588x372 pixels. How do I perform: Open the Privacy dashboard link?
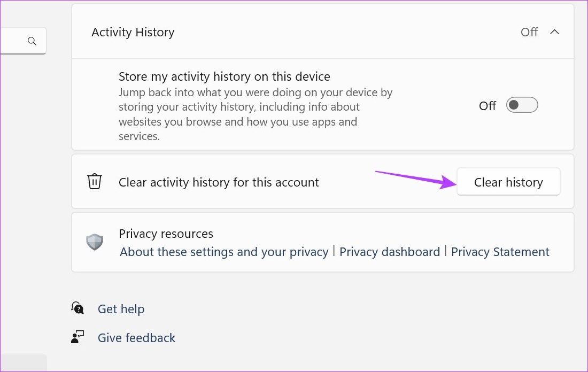tap(390, 252)
